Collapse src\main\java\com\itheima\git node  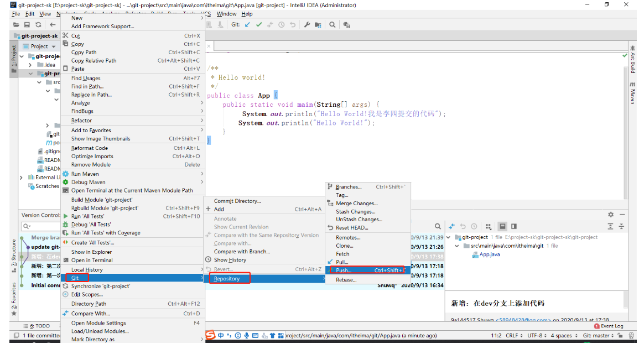click(456, 246)
